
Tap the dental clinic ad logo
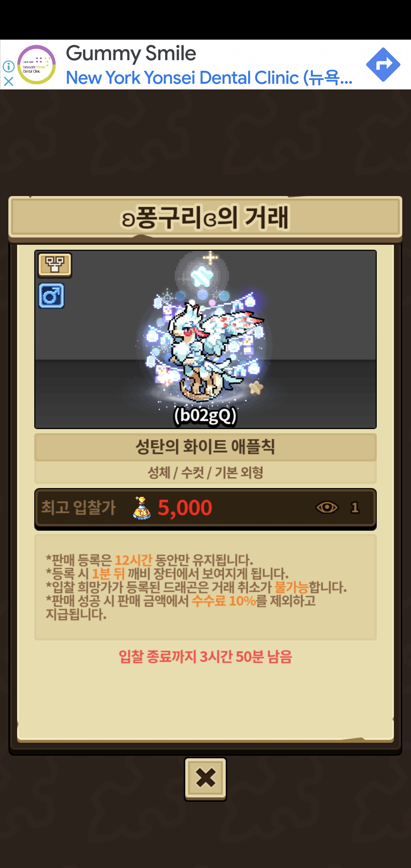pos(37,65)
